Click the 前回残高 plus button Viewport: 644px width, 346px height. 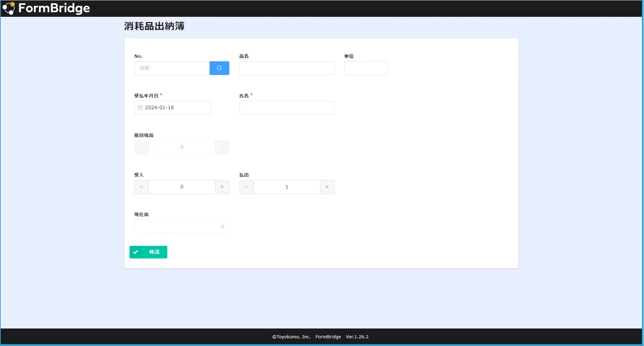coord(222,147)
